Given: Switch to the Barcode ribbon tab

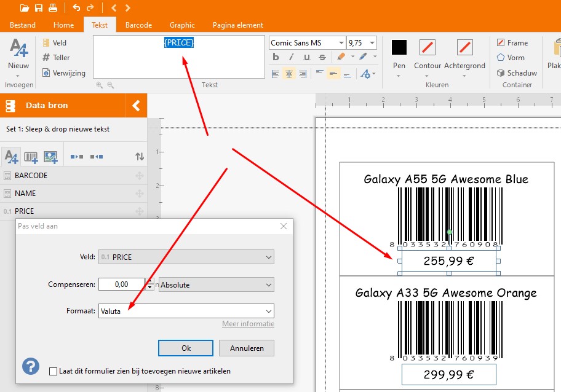Looking at the screenshot, I should click(x=138, y=25).
